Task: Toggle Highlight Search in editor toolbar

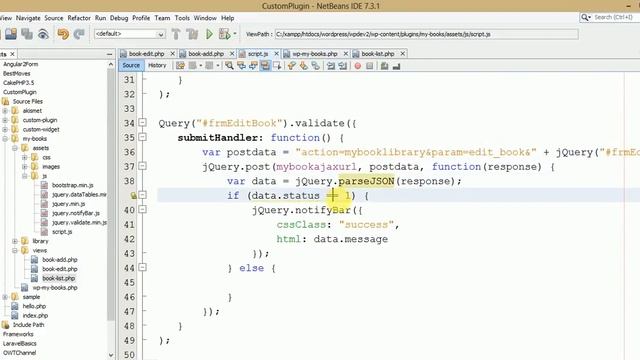Action: [265, 66]
